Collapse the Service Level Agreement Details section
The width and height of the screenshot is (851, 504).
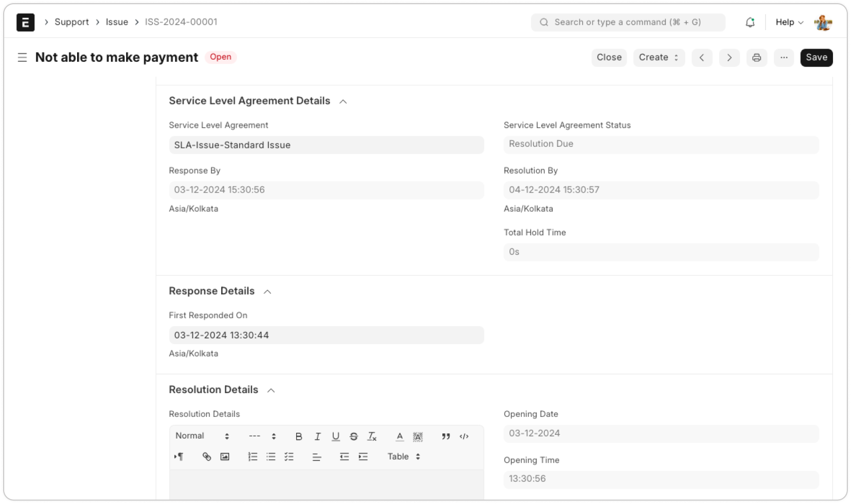(x=343, y=101)
